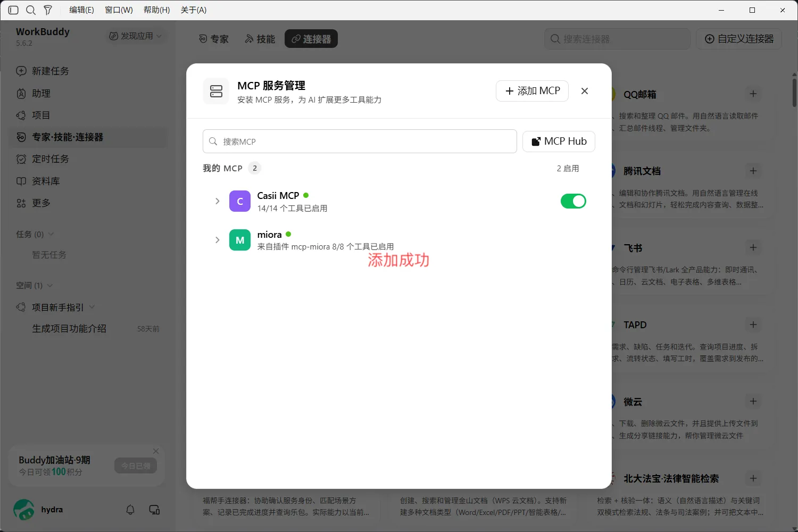Image resolution: width=798 pixels, height=532 pixels.
Task: Open the 关于(A) menu
Action: 194,10
